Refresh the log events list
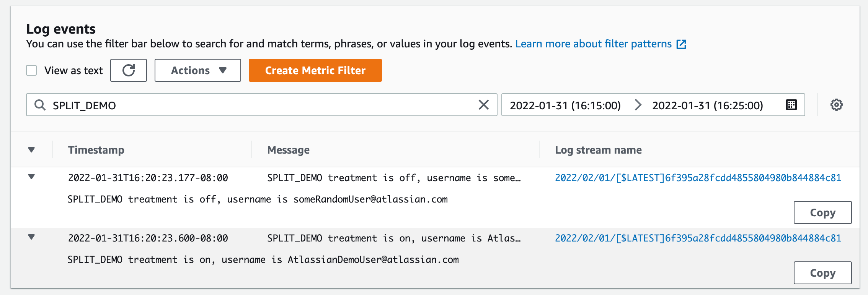Viewport: 868px width, 295px height. [129, 70]
